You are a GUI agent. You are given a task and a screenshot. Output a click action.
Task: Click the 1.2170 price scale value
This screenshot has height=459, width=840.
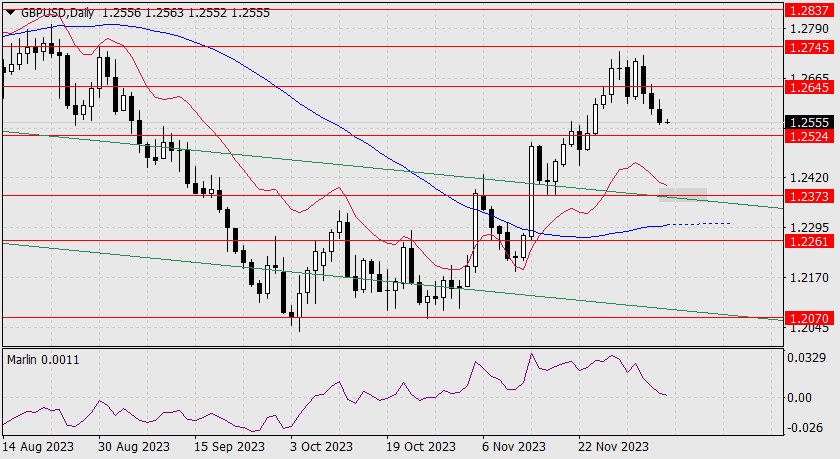(x=809, y=277)
